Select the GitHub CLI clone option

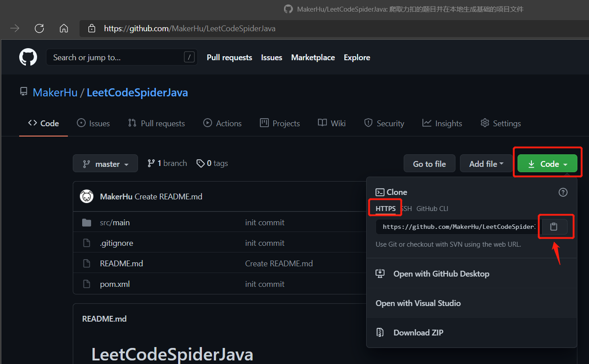[432, 209]
